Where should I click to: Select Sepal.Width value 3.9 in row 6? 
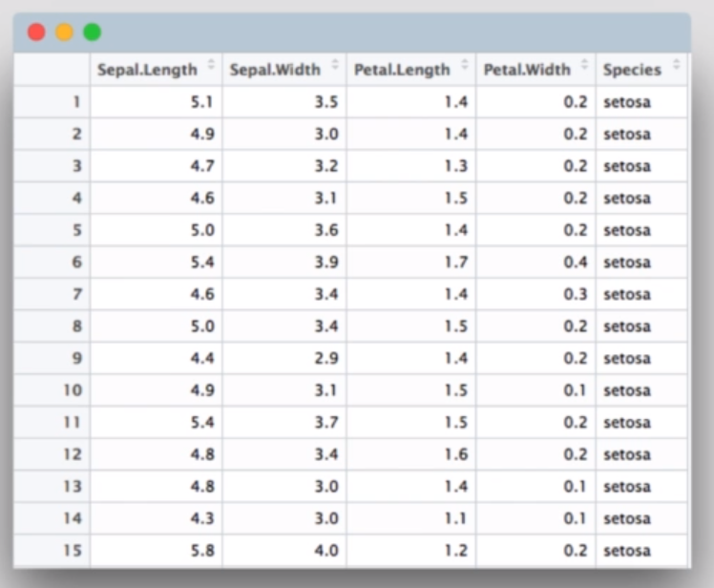[284, 262]
